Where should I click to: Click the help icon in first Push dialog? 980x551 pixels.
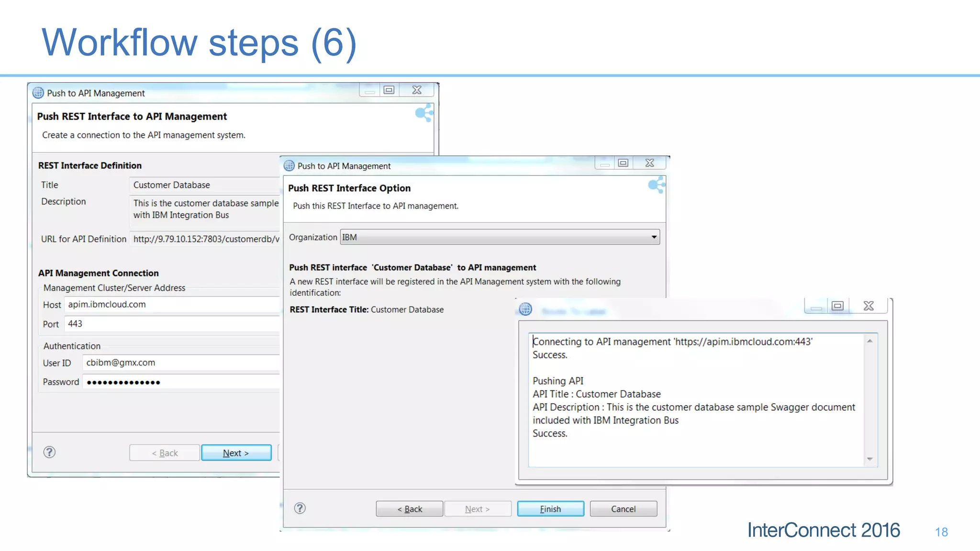49,452
